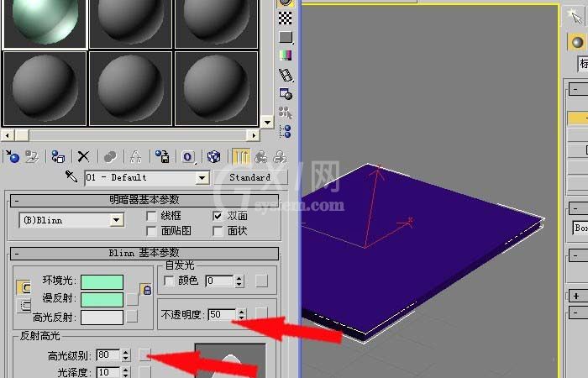Open the (B)Blinn shader type dropdown
The height and width of the screenshot is (378, 588).
click(x=117, y=220)
